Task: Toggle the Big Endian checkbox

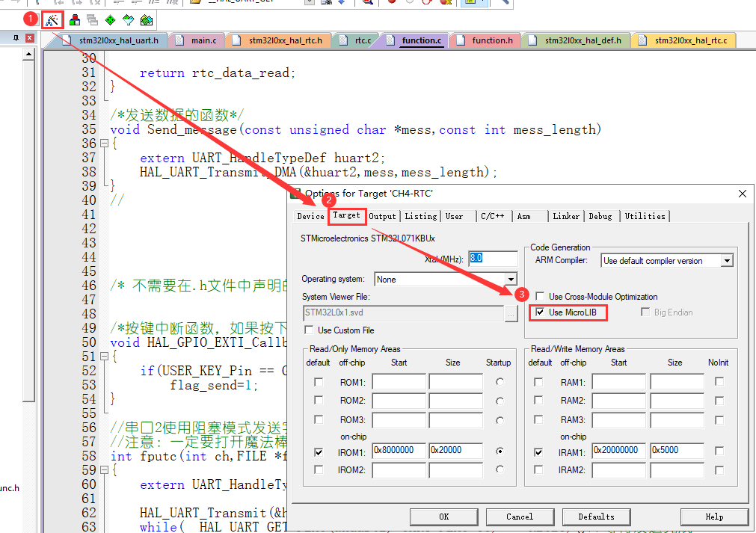Action: click(645, 312)
